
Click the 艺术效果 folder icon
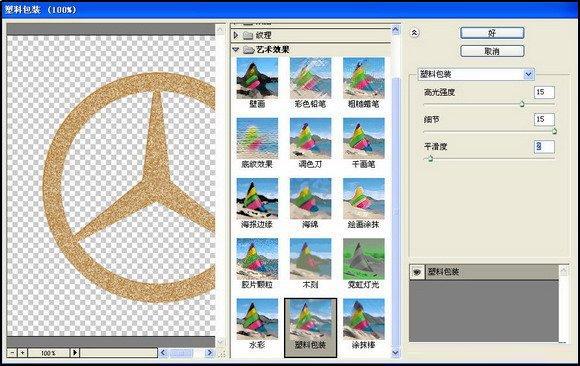(x=249, y=49)
